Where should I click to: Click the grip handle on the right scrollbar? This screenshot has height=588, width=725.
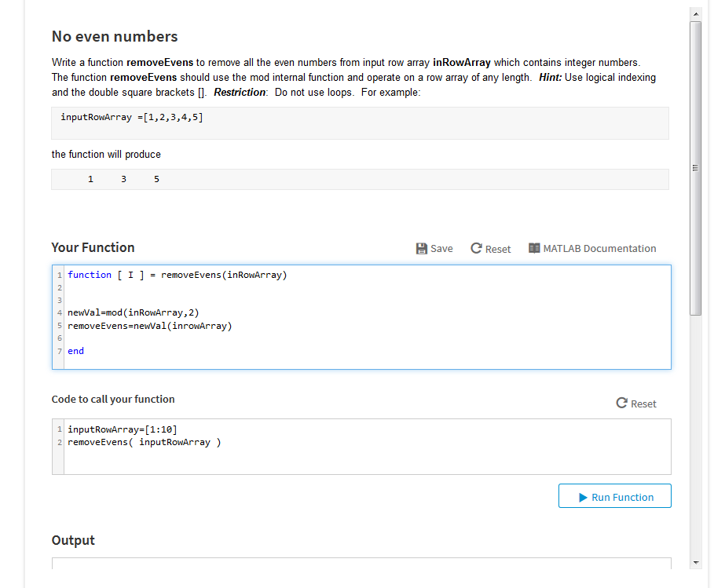[x=695, y=167]
